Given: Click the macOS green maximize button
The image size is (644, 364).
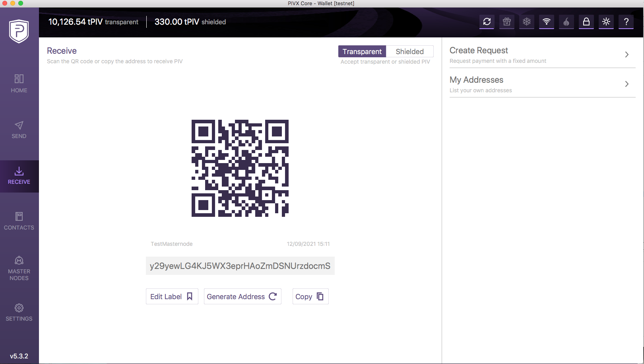Looking at the screenshot, I should 21,3.
